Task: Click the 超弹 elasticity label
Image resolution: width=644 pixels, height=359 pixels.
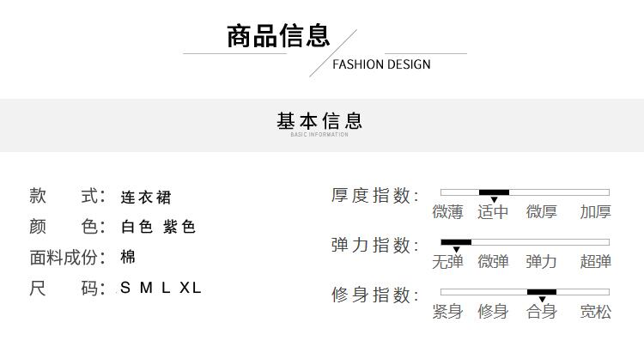Action: coord(595,262)
